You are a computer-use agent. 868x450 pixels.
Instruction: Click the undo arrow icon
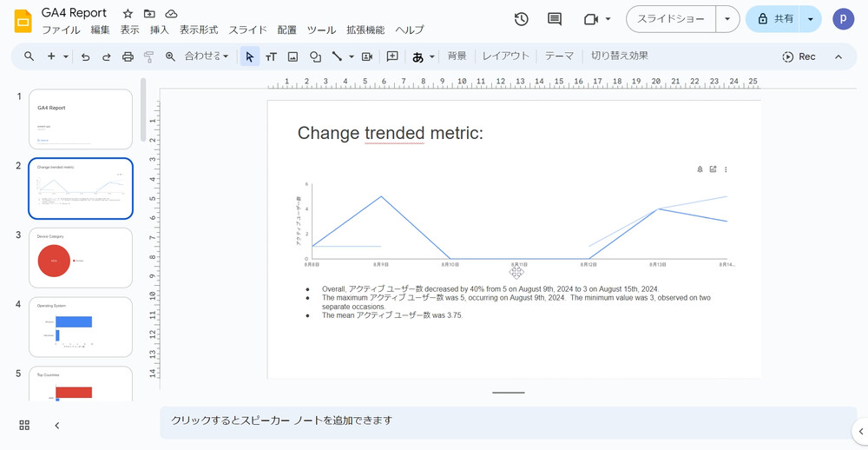[85, 56]
